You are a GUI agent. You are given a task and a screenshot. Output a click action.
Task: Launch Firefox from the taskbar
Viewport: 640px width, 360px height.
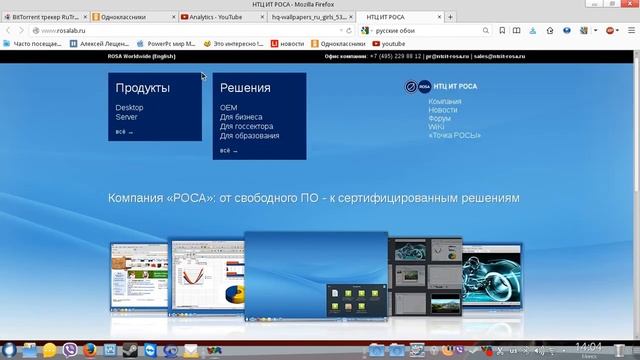coord(90,350)
